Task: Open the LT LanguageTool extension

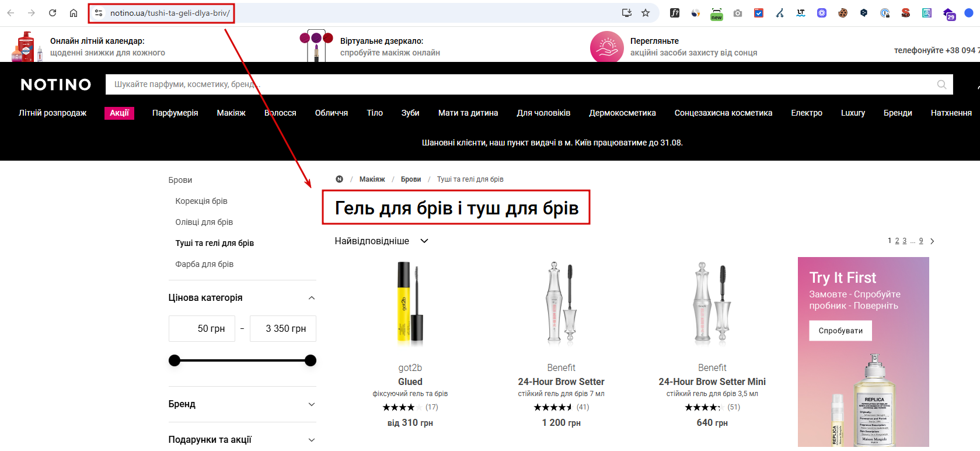Action: pyautogui.click(x=801, y=13)
